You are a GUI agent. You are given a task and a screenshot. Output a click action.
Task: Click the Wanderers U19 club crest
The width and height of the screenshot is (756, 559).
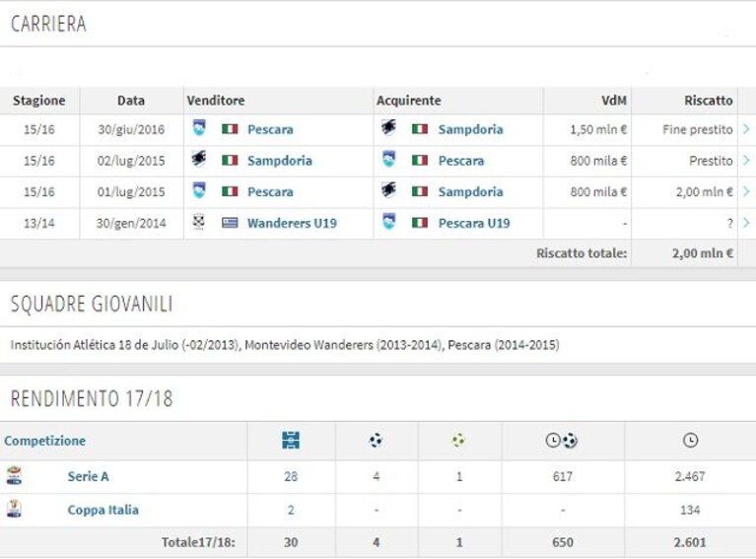[199, 223]
